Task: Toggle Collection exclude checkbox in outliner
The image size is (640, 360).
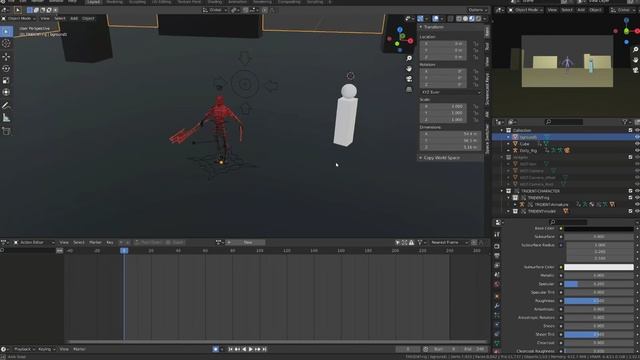Action: click(x=630, y=130)
